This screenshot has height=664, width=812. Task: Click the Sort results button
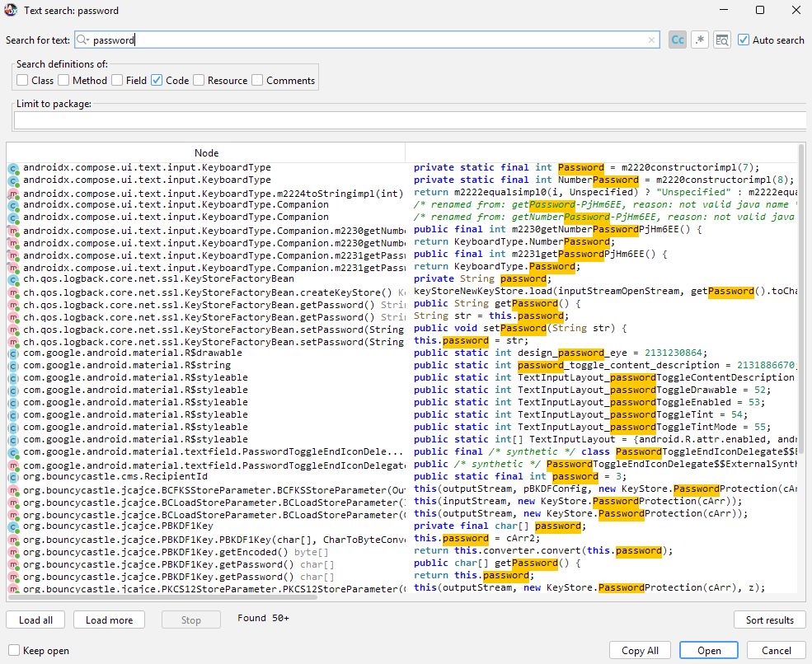(x=769, y=620)
